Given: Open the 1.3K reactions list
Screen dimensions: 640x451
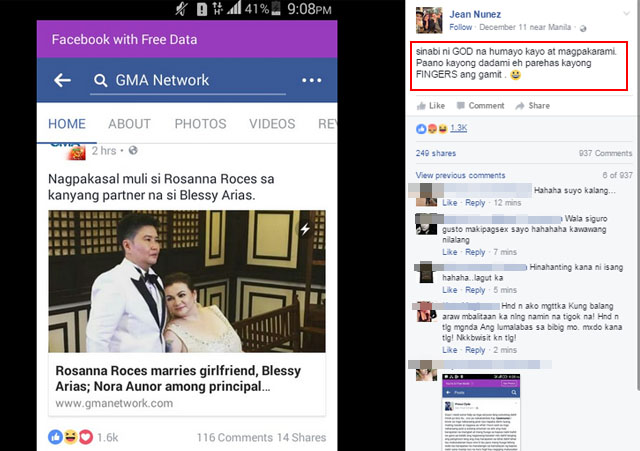Looking at the screenshot, I should click(458, 128).
